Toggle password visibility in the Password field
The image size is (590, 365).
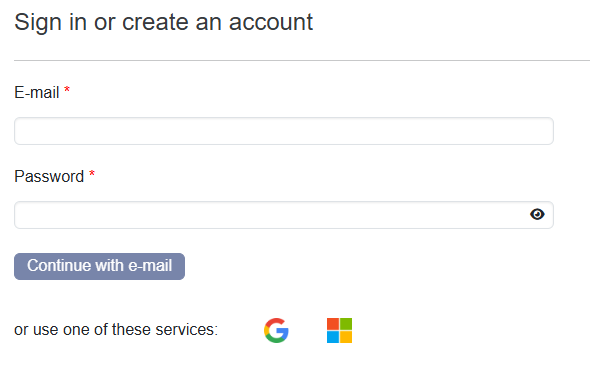click(x=537, y=214)
